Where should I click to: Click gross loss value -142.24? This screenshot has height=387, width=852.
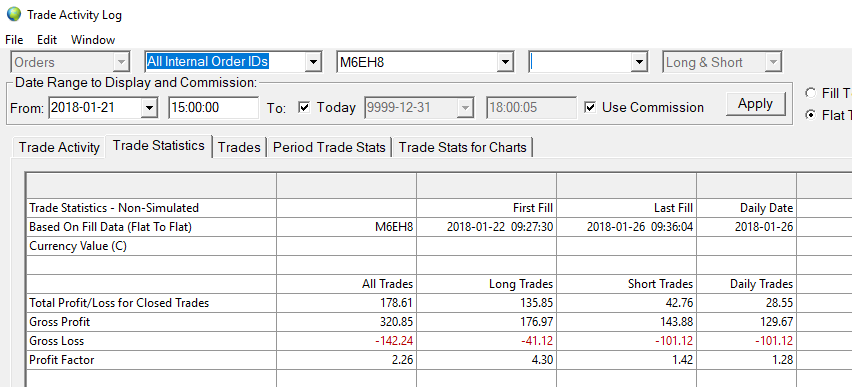[347, 341]
